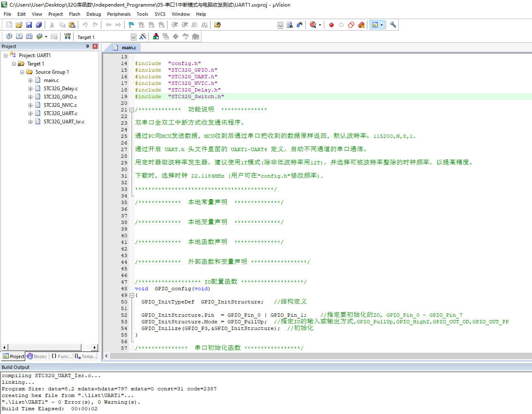532x414 pixels.
Task: Click the 'Program Size' build output line
Action: coord(109,389)
